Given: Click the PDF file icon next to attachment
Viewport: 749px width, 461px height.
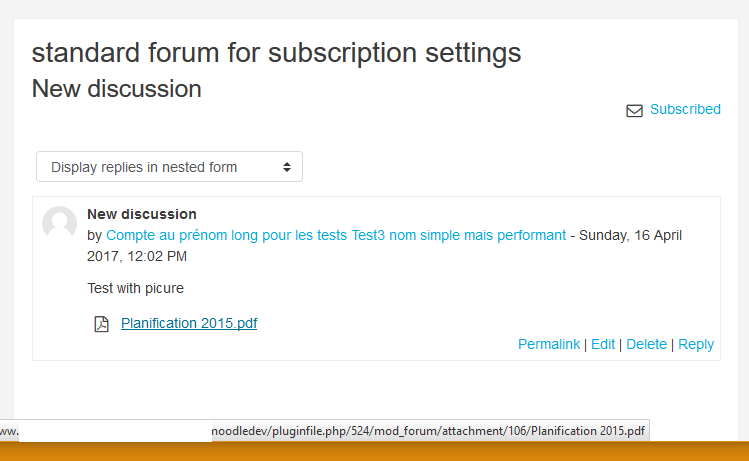Looking at the screenshot, I should pyautogui.click(x=101, y=324).
